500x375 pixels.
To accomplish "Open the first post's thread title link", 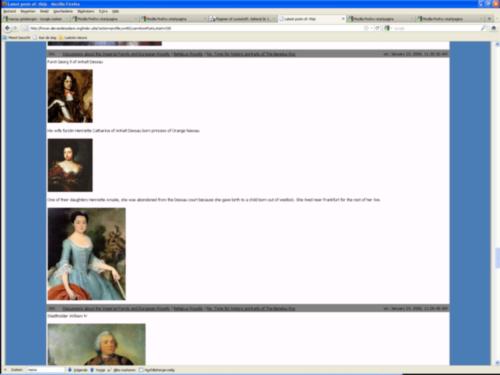I will click(250, 54).
